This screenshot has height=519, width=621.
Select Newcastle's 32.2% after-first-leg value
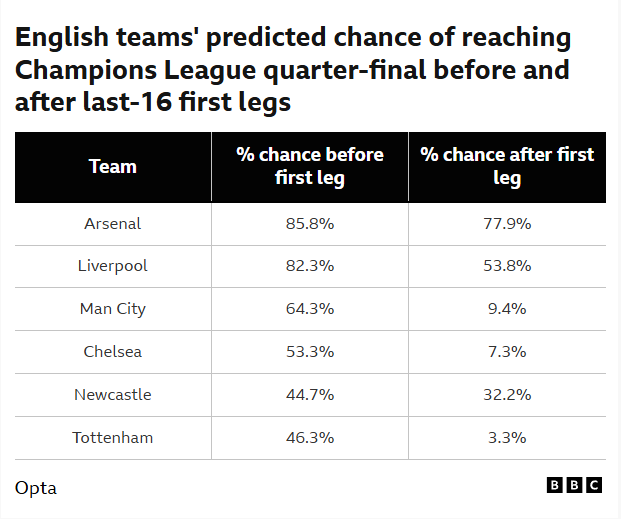[507, 394]
